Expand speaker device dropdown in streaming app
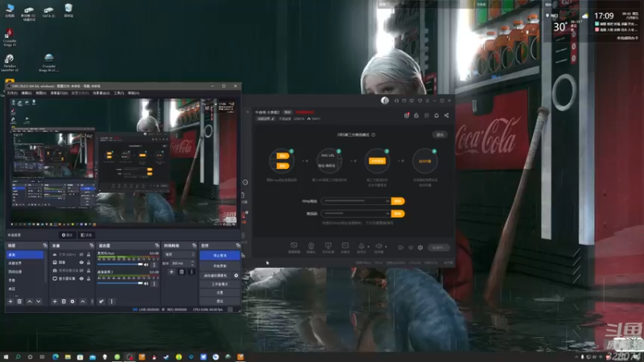Image resolution: width=644 pixels, height=362 pixels. coord(386,247)
